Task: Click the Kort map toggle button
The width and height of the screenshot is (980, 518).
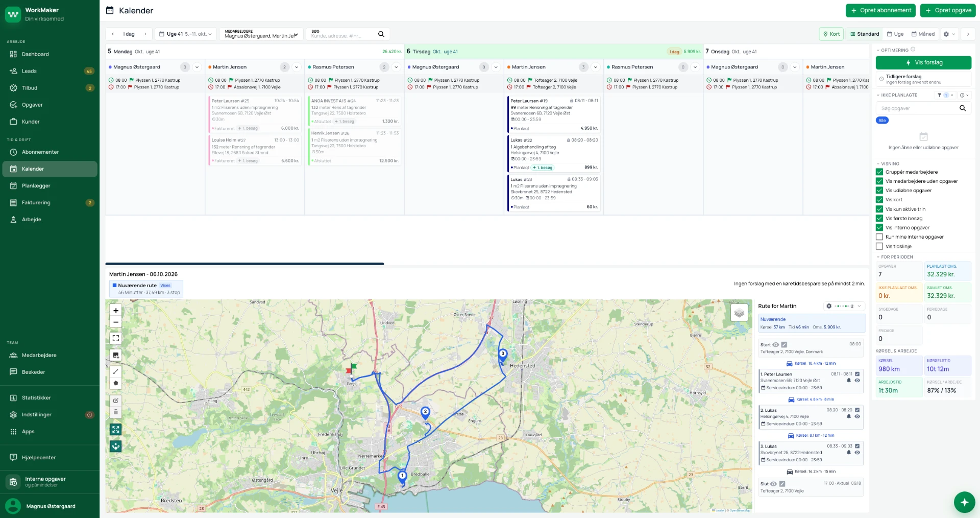Action: point(831,34)
